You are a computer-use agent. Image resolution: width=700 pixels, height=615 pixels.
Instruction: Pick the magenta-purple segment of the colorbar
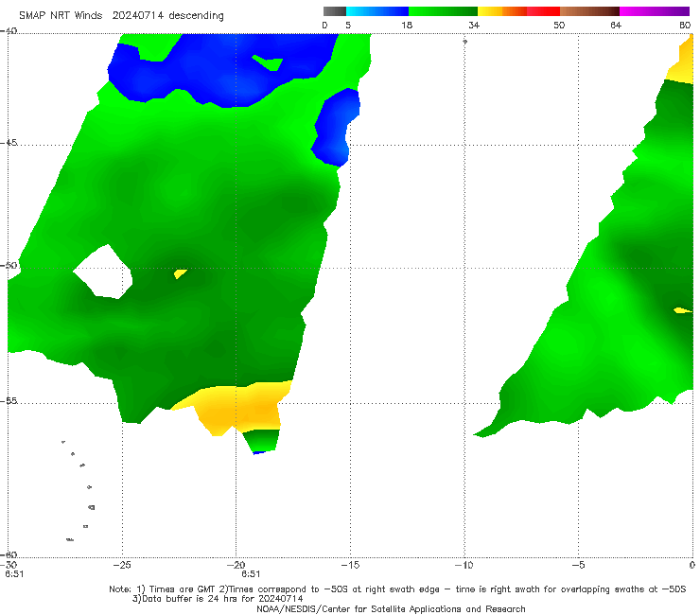pyautogui.click(x=655, y=11)
